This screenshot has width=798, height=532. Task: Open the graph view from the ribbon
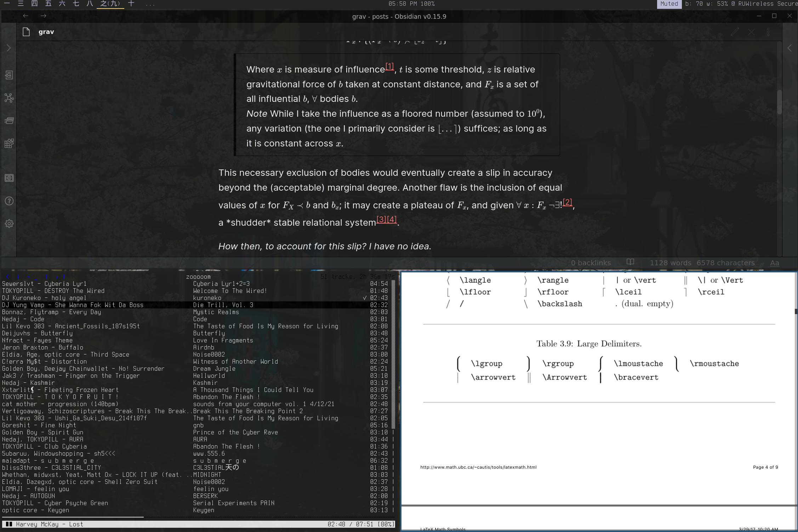[9, 98]
